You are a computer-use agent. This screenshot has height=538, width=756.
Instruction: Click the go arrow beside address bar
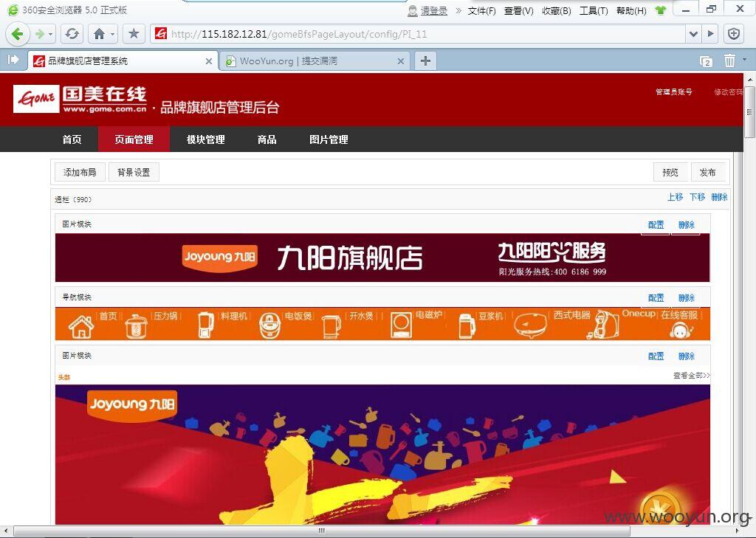pyautogui.click(x=711, y=34)
